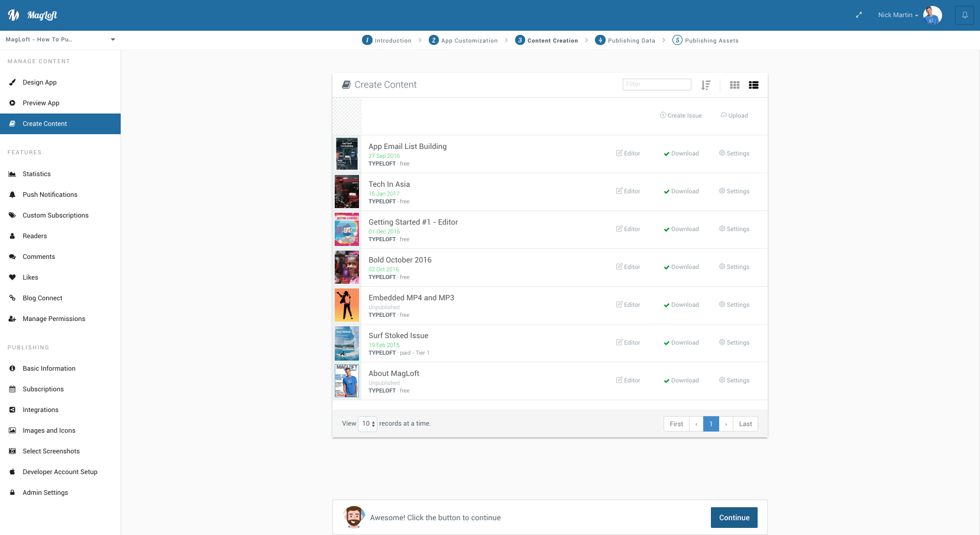Select page 1 in pagination
The image size is (980, 535).
click(x=711, y=424)
